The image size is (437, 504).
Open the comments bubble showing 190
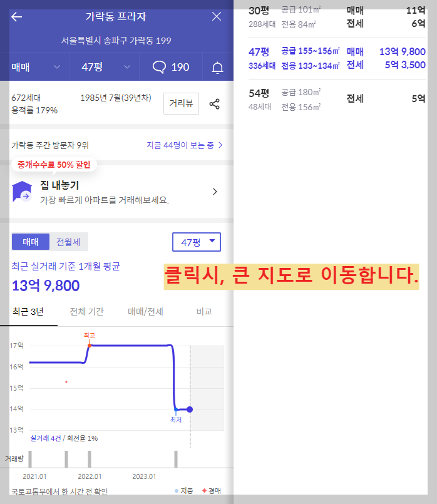pos(171,67)
